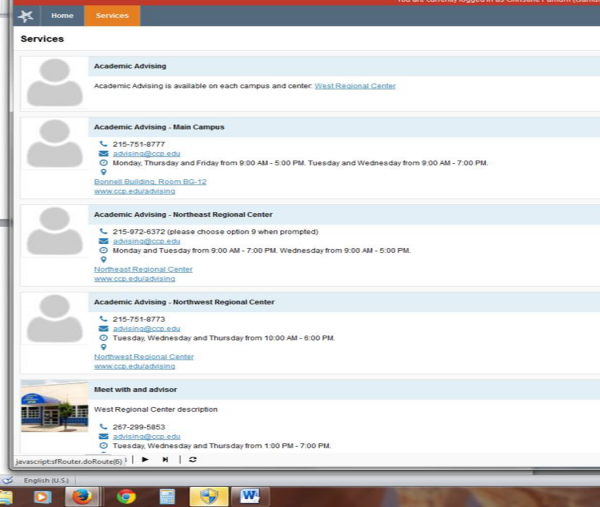Click the envelope icon under Meet with and advisor
Image resolution: width=600 pixels, height=507 pixels.
tap(103, 437)
